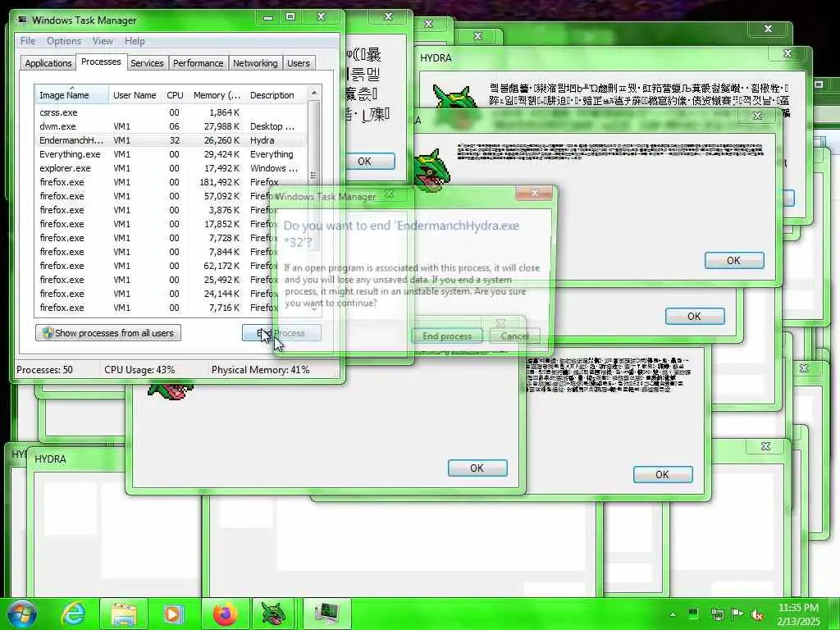This screenshot has width=840, height=630.
Task: Sort processes by Image Name column
Action: point(72,95)
